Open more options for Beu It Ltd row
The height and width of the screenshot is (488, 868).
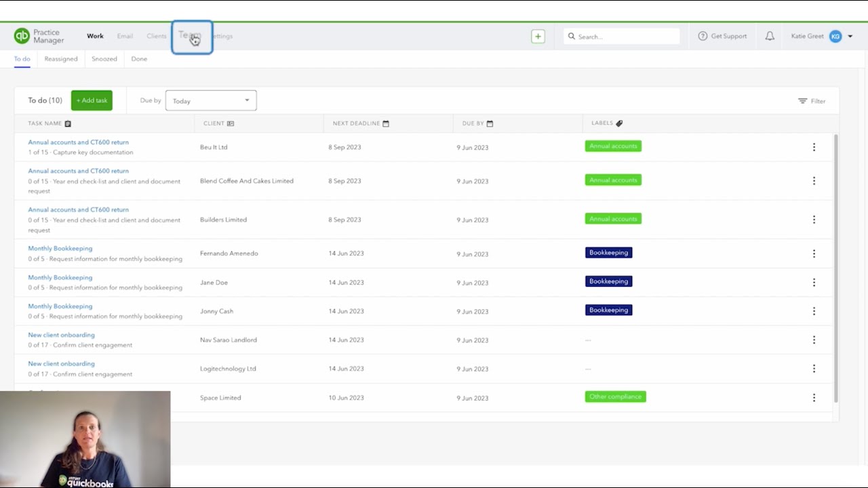[x=814, y=147]
